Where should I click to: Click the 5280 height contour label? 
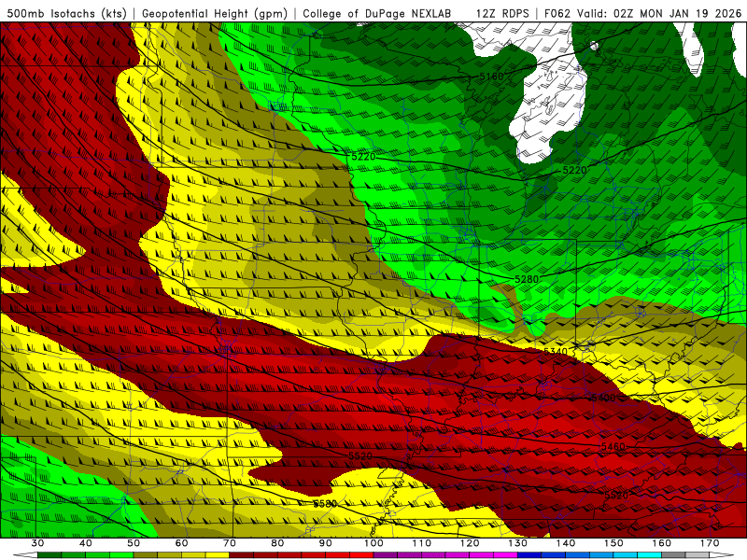pos(527,279)
